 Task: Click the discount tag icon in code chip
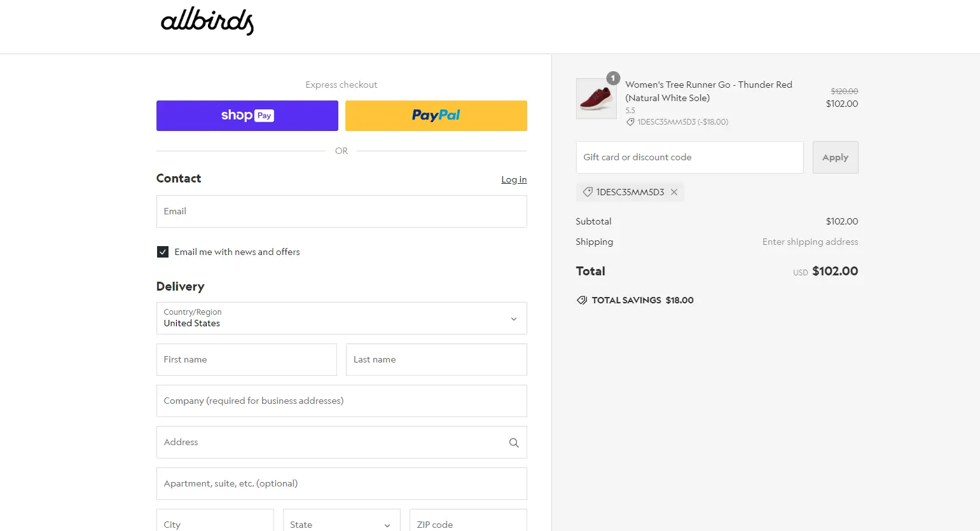(588, 192)
